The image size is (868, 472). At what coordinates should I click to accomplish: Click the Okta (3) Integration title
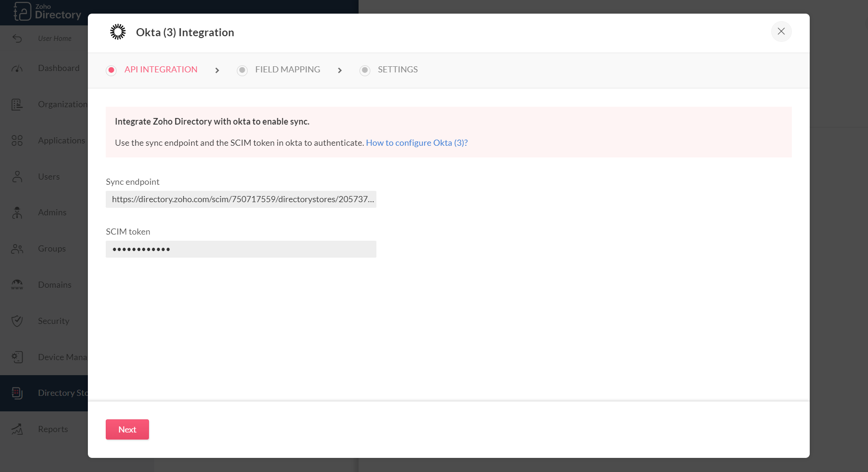click(x=185, y=32)
